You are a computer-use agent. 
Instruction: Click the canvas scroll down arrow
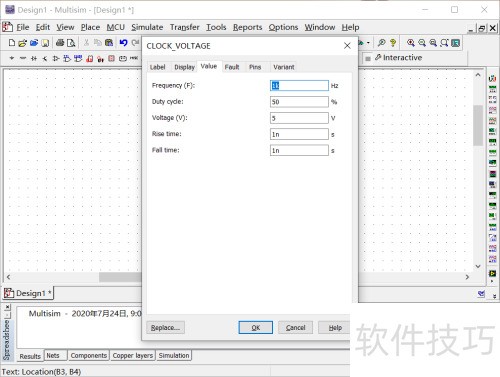tap(478, 266)
